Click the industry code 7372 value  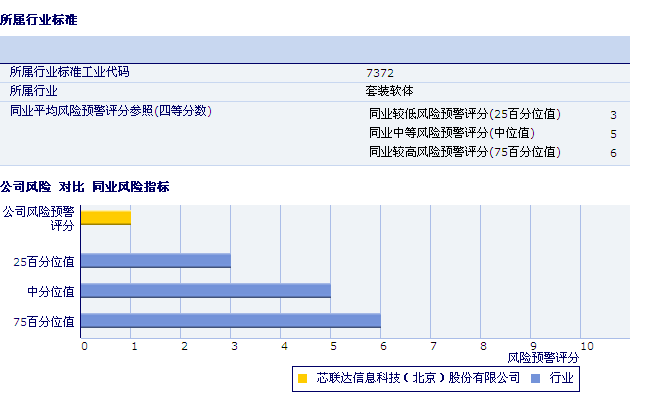tap(380, 73)
